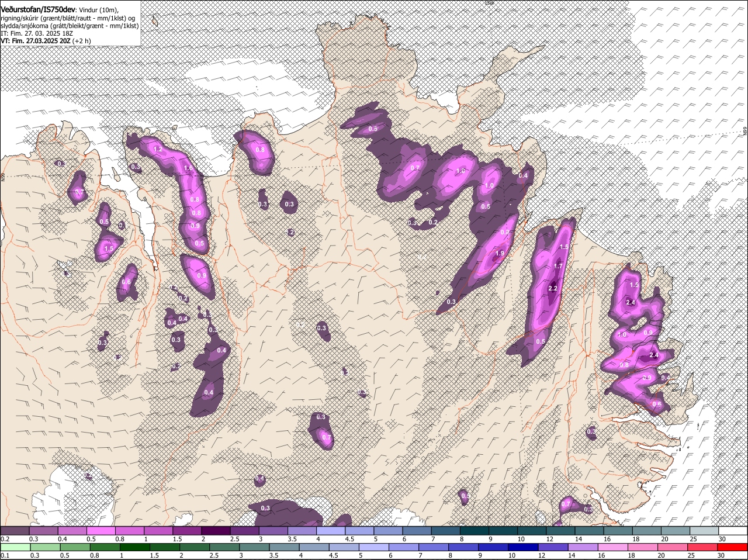Click the '1.2' precipitation label on the map
748x560 pixels.
coord(158,149)
